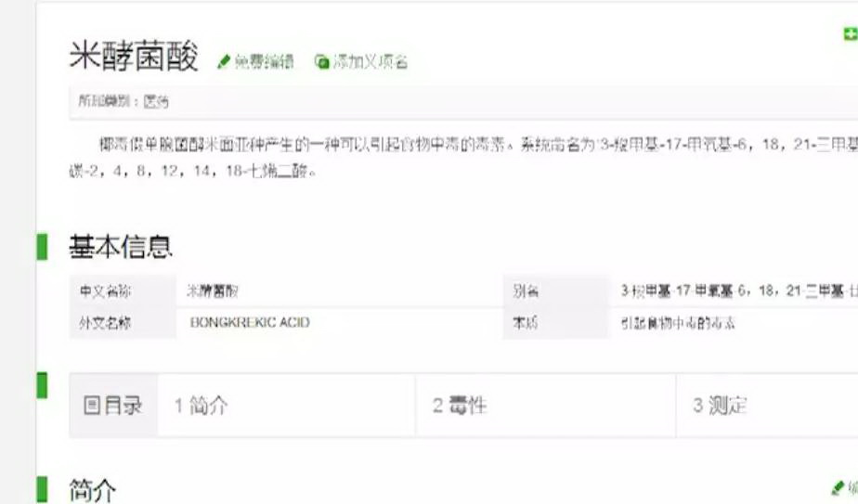Click the green marker beside 基本信息
This screenshot has height=504, width=858.
point(42,247)
